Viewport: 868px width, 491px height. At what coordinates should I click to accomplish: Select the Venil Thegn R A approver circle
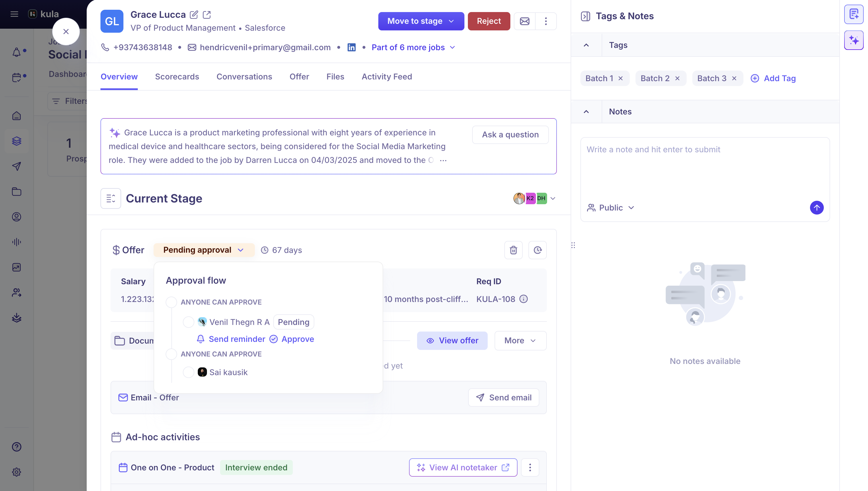(x=188, y=322)
